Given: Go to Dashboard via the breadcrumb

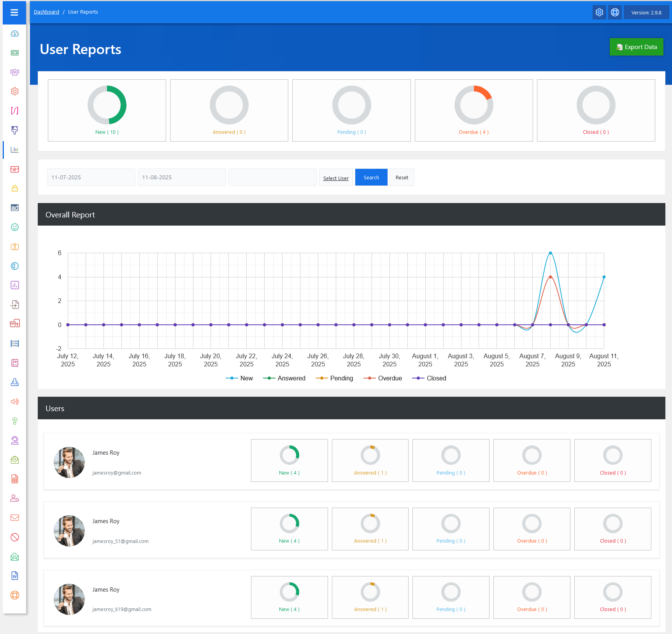Looking at the screenshot, I should [46, 12].
